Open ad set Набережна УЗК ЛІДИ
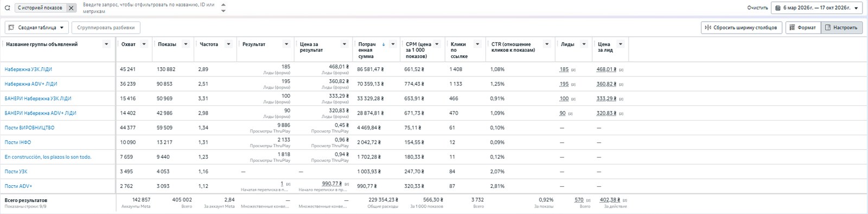Screen dimensions: 868x214 (x=28, y=70)
